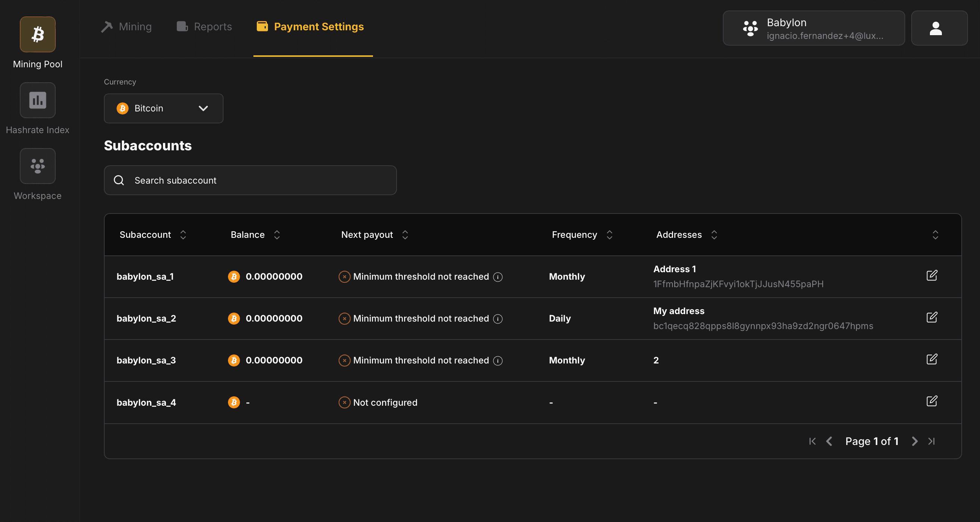Click the Address 1 label
Viewport: 980px width, 522px height.
point(675,269)
